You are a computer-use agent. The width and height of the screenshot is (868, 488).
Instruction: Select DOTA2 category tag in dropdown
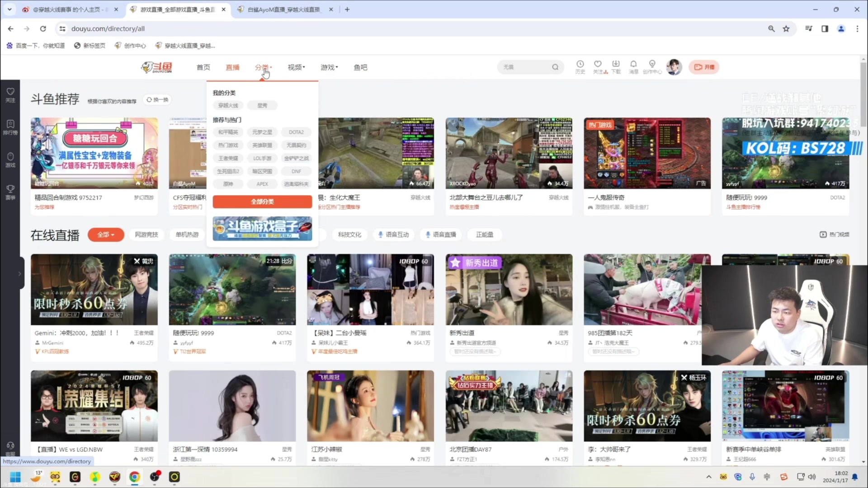(x=296, y=132)
